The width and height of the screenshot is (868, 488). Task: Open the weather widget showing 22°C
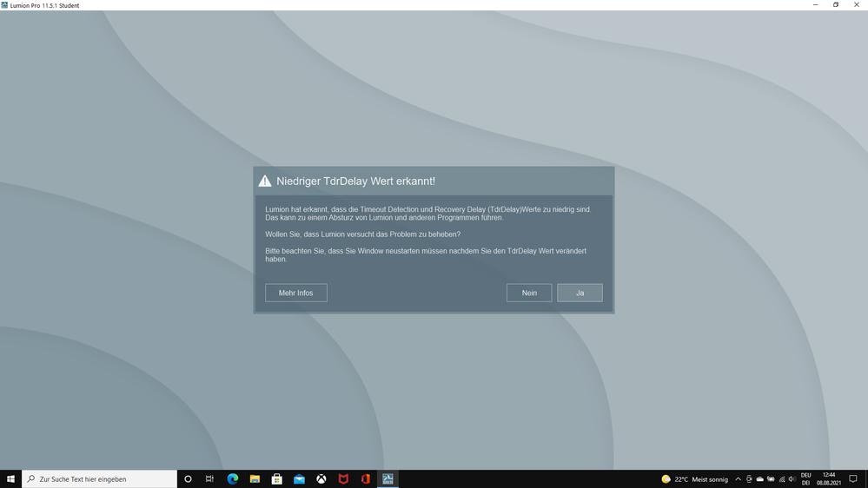pyautogui.click(x=695, y=479)
